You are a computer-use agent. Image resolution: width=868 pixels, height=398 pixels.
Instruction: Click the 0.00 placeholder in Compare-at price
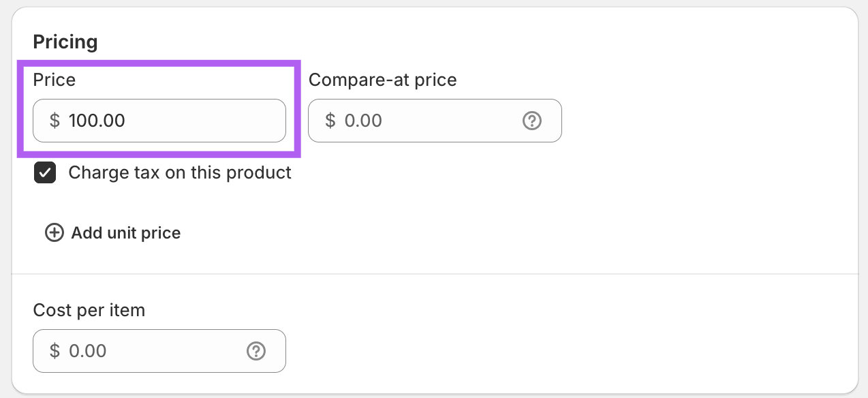point(363,121)
